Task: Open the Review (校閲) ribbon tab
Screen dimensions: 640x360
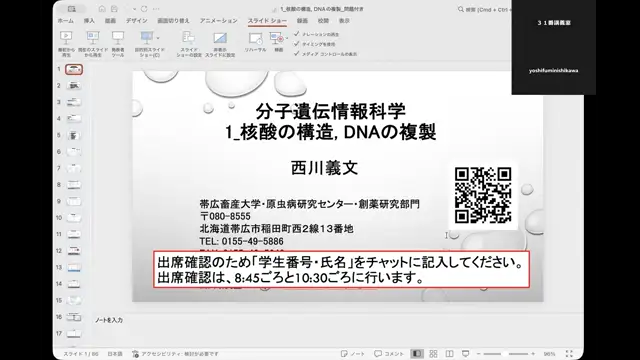Action: [323, 21]
